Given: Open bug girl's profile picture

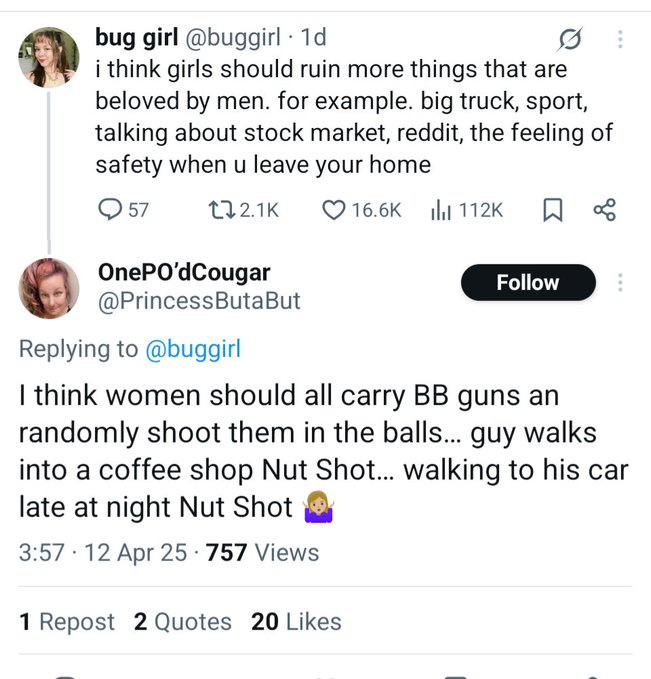Looking at the screenshot, I should [48, 57].
